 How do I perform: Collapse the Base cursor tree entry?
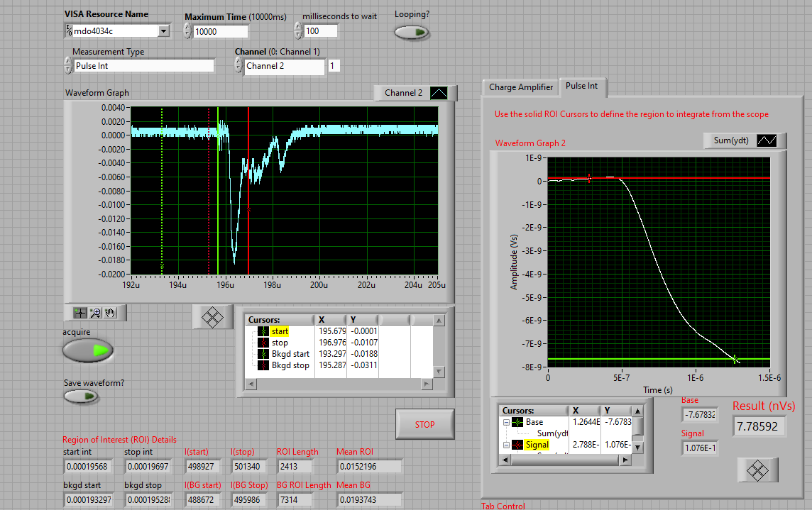point(506,422)
